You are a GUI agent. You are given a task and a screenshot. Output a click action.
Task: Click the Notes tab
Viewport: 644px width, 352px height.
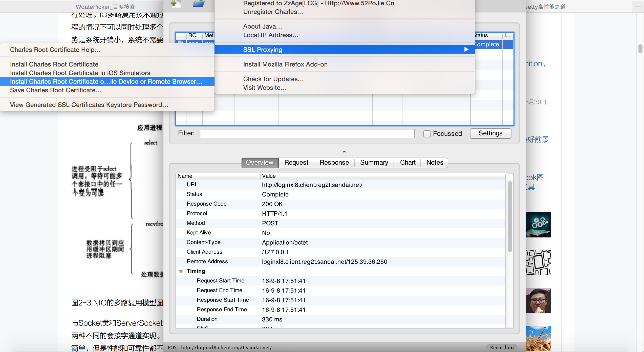[x=434, y=163]
